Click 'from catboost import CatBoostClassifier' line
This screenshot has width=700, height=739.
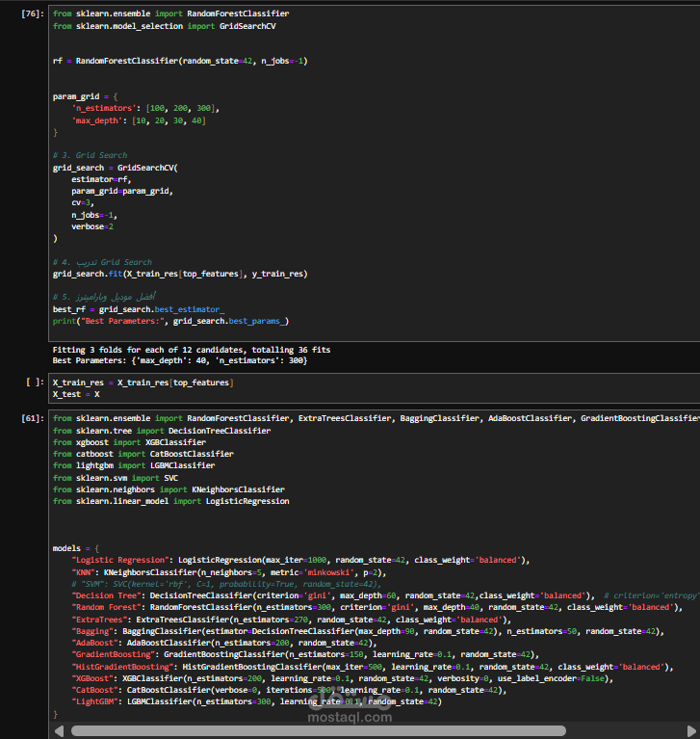(x=143, y=455)
